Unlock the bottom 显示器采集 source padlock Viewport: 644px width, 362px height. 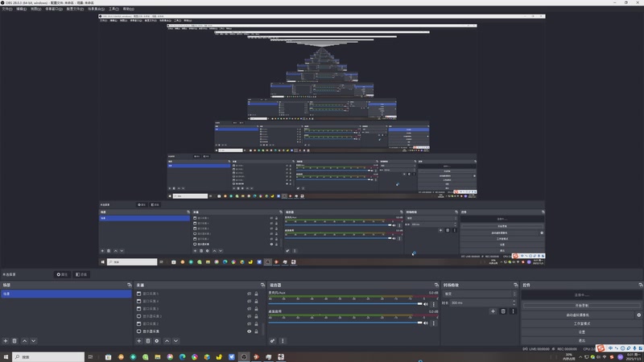[x=256, y=331]
